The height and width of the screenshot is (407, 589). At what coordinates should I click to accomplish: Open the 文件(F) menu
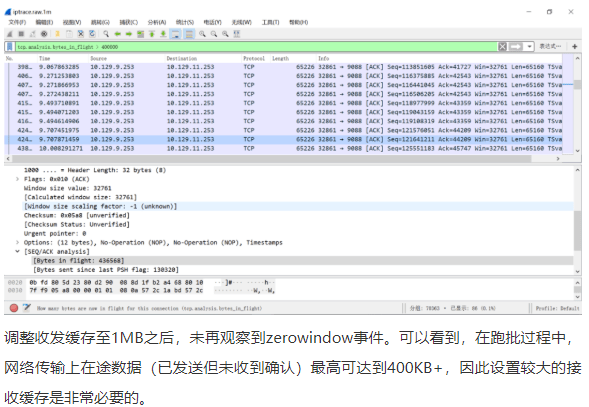17,23
